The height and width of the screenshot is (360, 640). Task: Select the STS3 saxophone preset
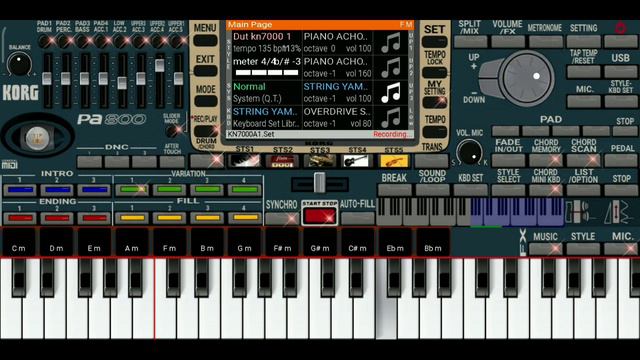coord(320,161)
